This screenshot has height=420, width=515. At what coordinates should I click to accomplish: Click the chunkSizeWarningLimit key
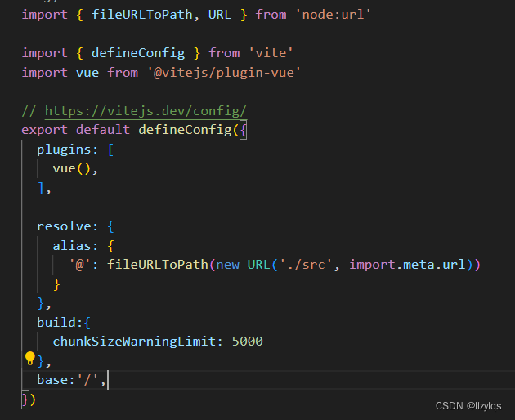pos(134,342)
